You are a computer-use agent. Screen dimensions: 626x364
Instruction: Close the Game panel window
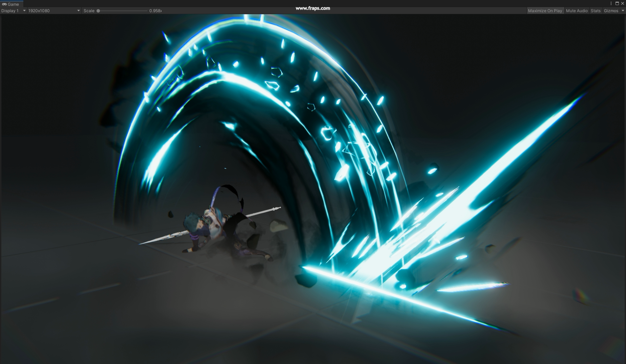[x=622, y=3]
